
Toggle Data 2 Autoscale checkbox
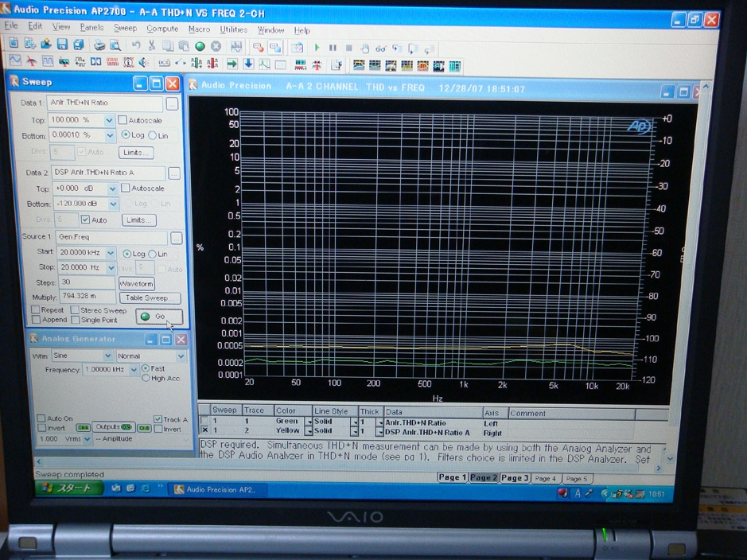pyautogui.click(x=125, y=188)
